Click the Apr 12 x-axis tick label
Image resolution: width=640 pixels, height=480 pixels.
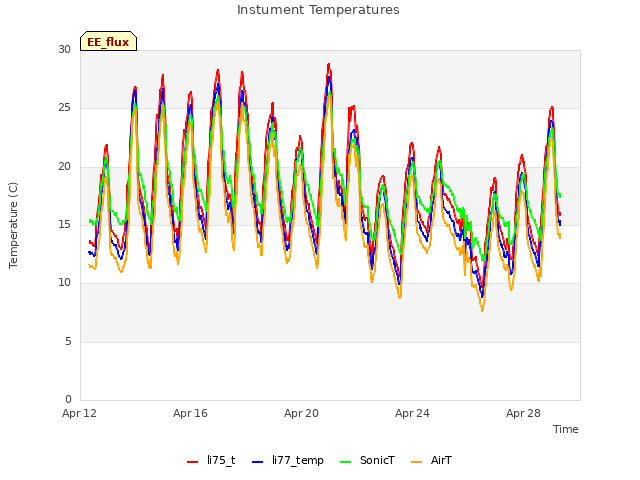pyautogui.click(x=80, y=413)
